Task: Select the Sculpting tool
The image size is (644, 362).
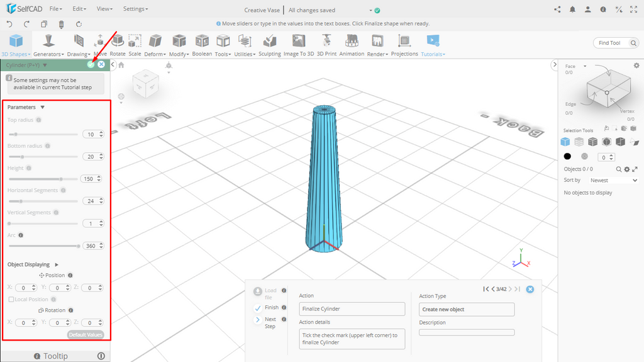Action: point(270,45)
